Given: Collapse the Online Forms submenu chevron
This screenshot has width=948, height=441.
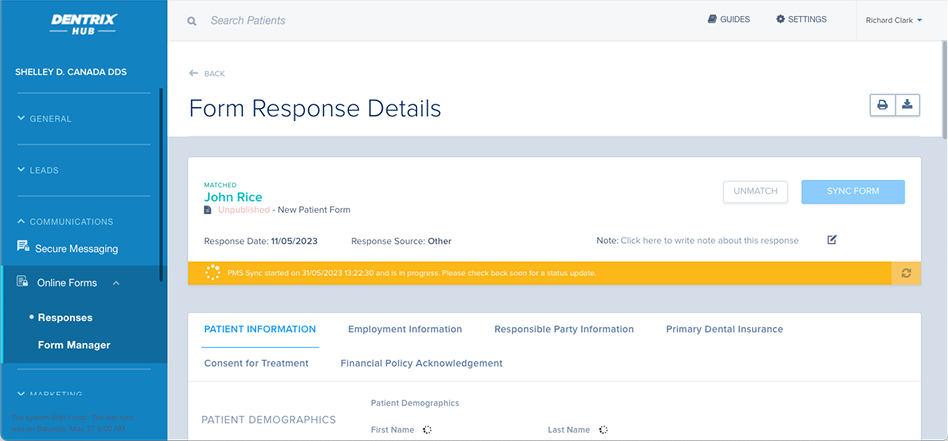Looking at the screenshot, I should (116, 283).
